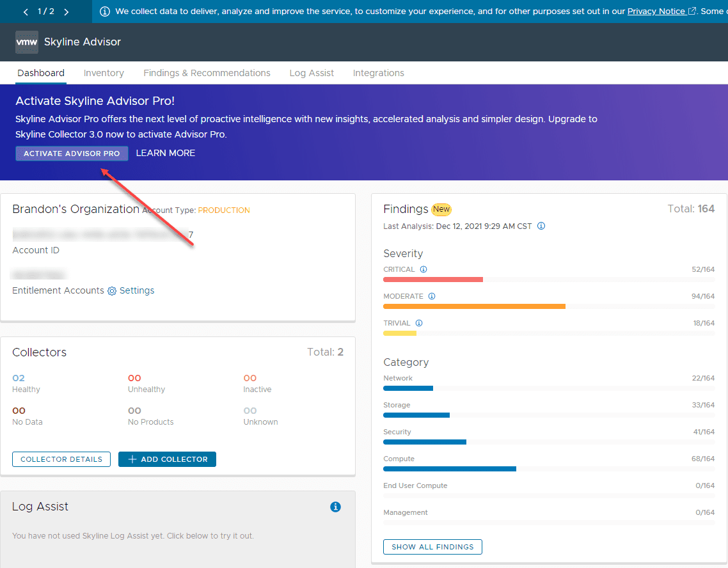Screen dimensions: 728x568
Task: Click the End User Compute label
Action: (x=415, y=485)
